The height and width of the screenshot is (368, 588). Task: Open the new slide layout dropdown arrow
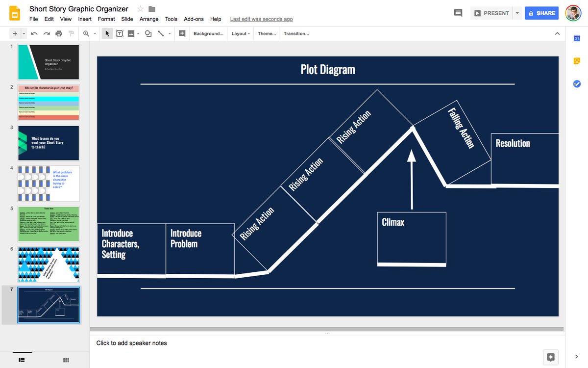(24, 33)
